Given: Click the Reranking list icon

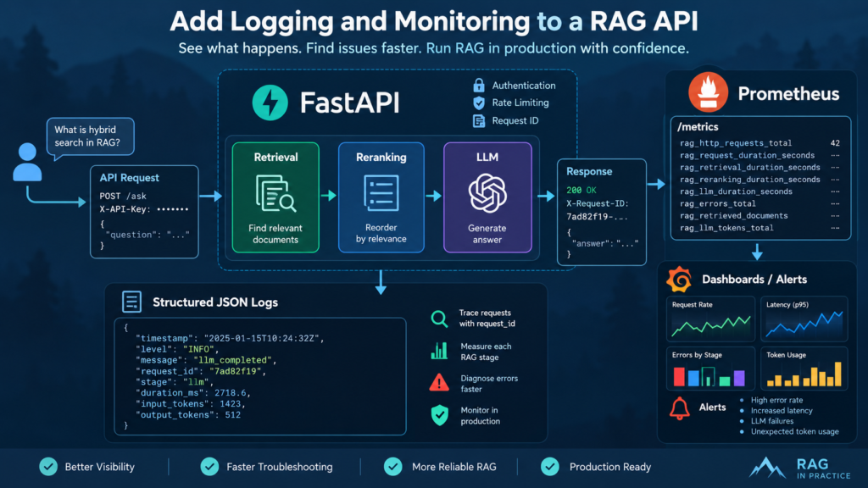Looking at the screenshot, I should tap(381, 193).
